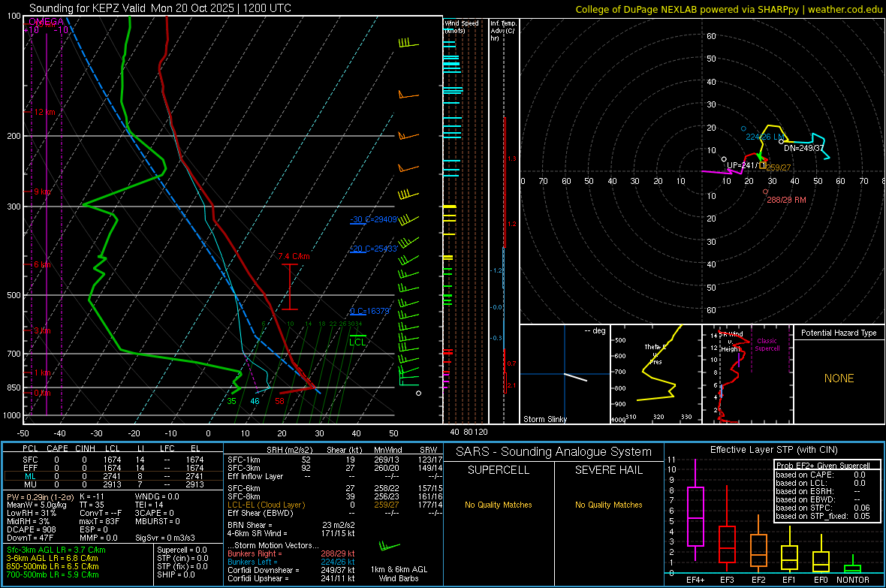Click the "Classic Supercell" label in SR wind inset

pos(767,345)
